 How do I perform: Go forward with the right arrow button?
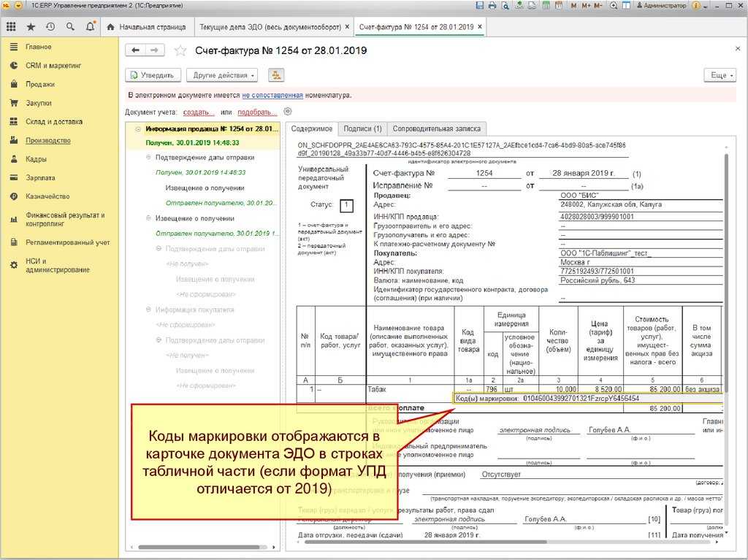tap(155, 50)
